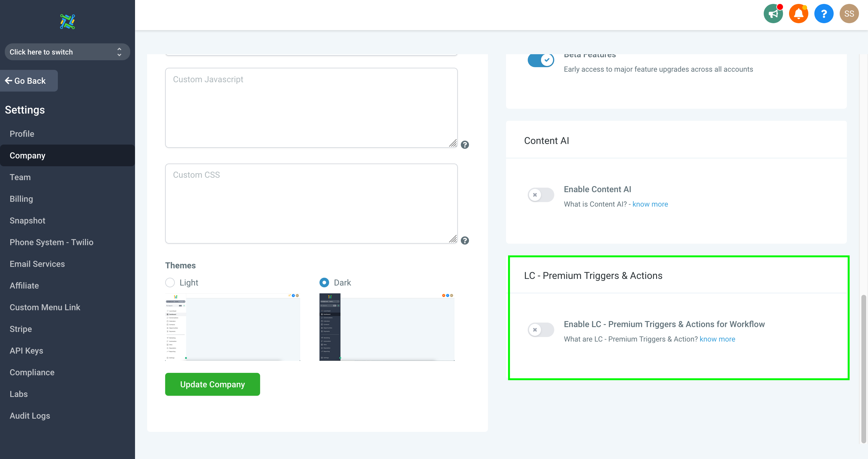Screen dimensions: 868x459
Task: Click the company logo in the sidebar
Action: pos(67,22)
